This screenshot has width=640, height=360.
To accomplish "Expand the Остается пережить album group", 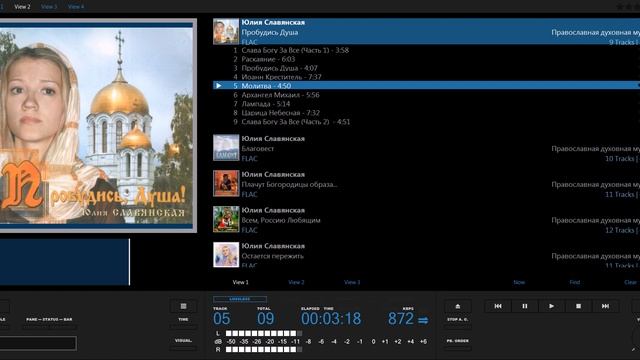I will (426, 255).
